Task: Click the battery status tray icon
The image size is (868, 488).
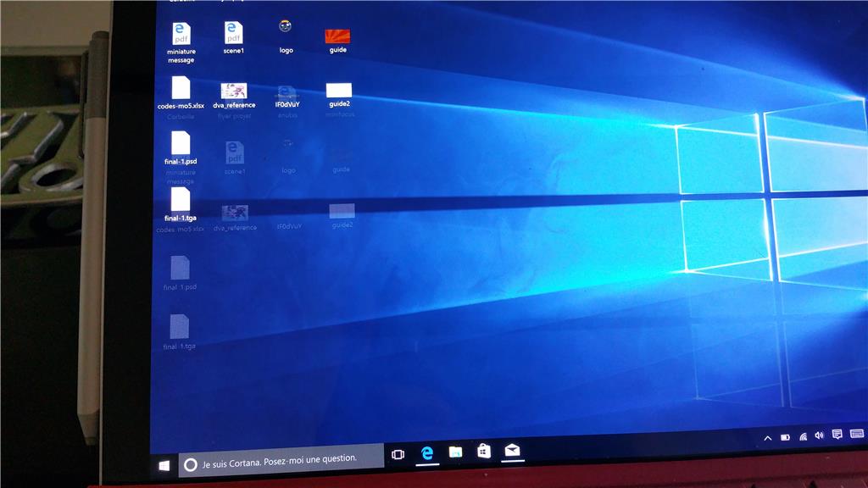Action: point(786,437)
